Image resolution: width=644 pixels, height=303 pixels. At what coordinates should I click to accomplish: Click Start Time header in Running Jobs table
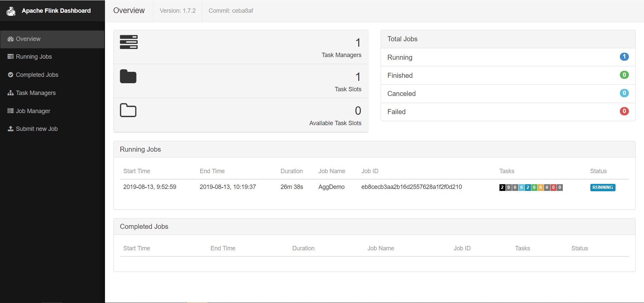[137, 171]
